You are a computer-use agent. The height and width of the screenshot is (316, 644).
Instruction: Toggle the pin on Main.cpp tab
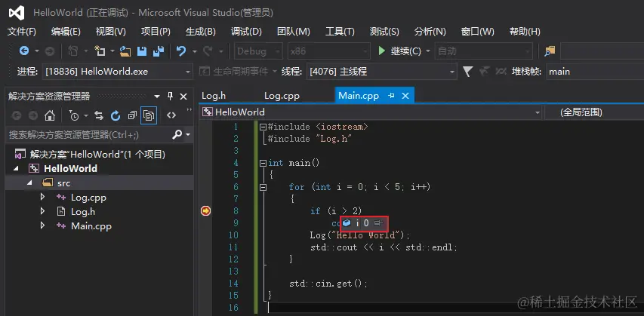tap(391, 96)
